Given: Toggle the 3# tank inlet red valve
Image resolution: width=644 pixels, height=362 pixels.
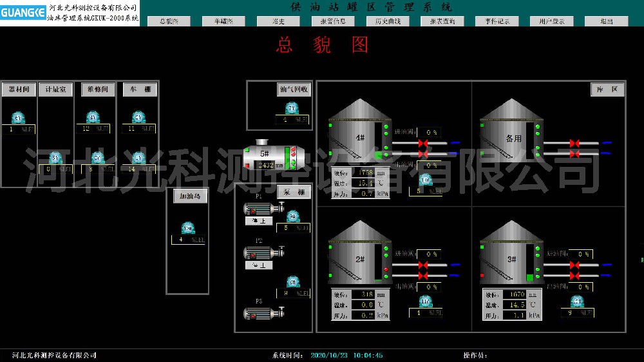Looking at the screenshot, I should 574,265.
